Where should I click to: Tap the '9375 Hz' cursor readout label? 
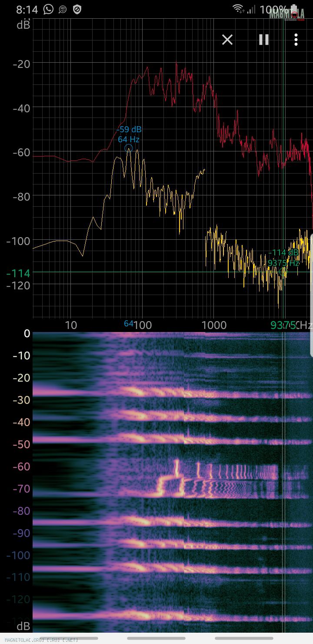click(283, 263)
